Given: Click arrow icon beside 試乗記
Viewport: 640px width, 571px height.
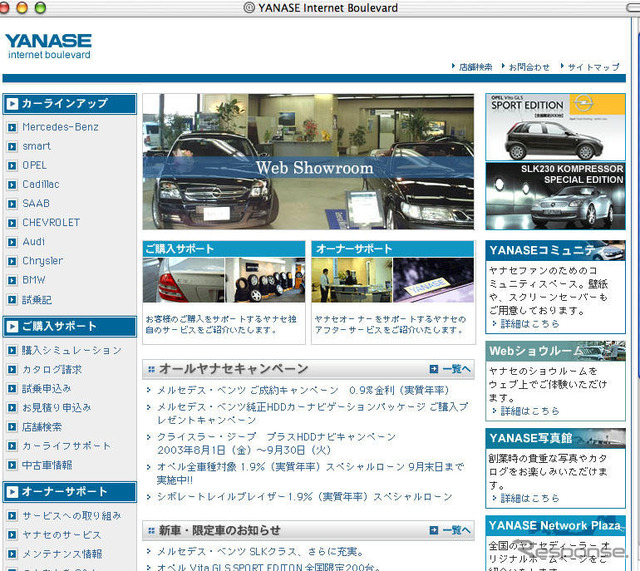Looking at the screenshot, I should point(12,300).
